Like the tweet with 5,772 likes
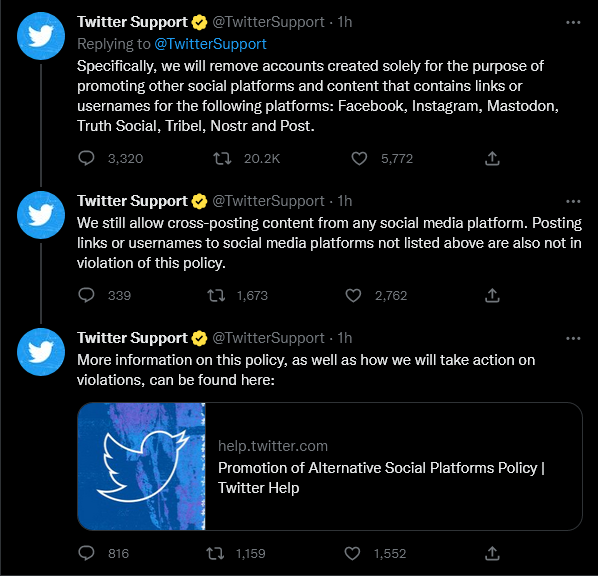Screen dimensions: 598x576 [x=359, y=158]
